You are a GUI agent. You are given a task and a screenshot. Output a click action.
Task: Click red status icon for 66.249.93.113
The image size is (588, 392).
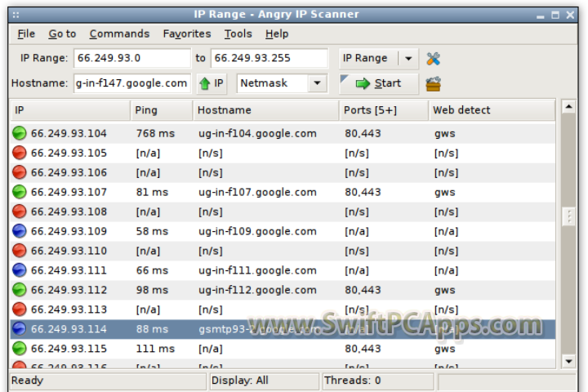[x=19, y=310]
